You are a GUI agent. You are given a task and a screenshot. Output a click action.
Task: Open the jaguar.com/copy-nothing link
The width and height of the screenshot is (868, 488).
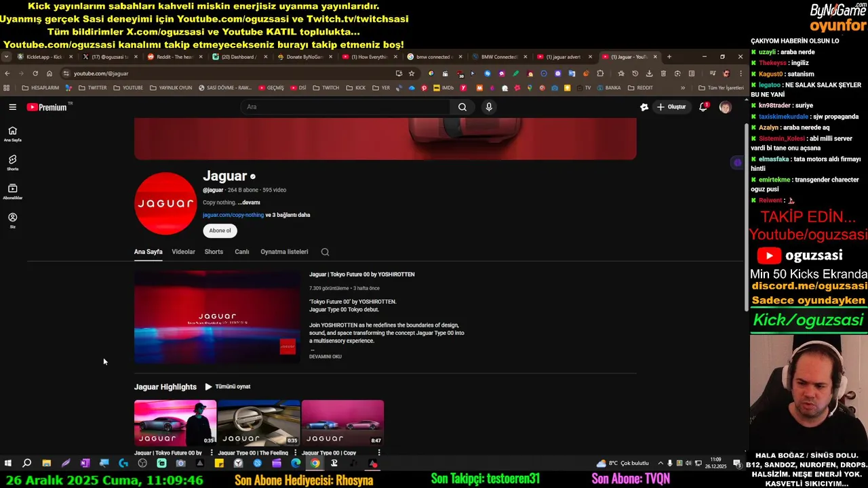233,215
